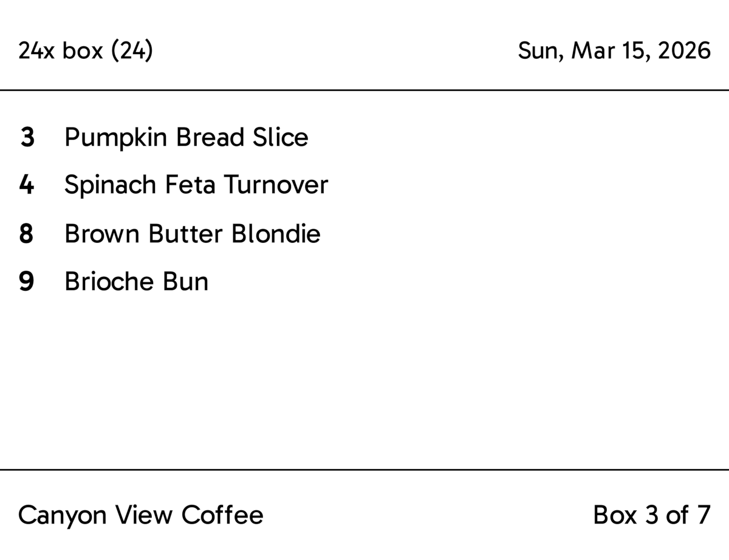Click quantity 9 beside Brioche Bun
The height and width of the screenshot is (560, 729).
27,282
